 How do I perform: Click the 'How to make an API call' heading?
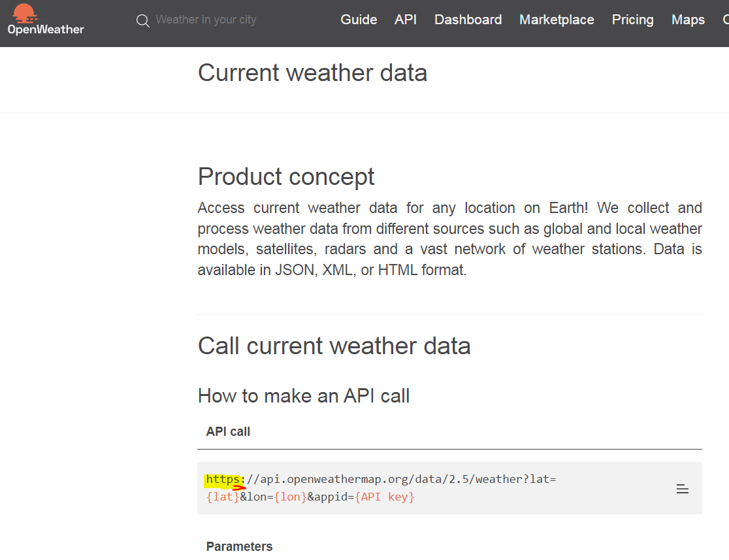(304, 395)
